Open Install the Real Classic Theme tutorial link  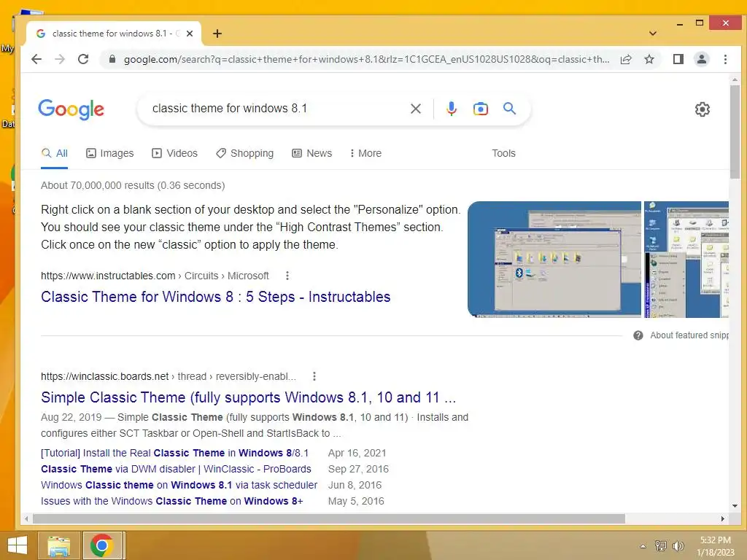point(174,453)
